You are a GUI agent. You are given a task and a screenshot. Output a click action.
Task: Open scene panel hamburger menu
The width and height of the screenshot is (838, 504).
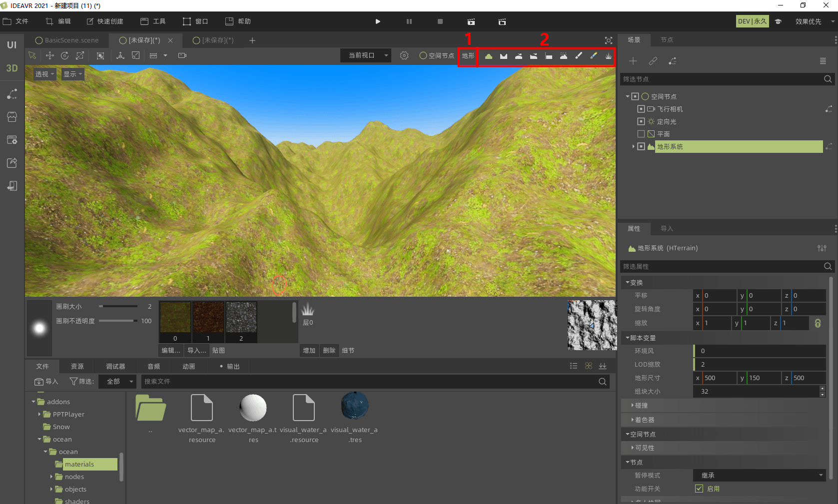823,61
